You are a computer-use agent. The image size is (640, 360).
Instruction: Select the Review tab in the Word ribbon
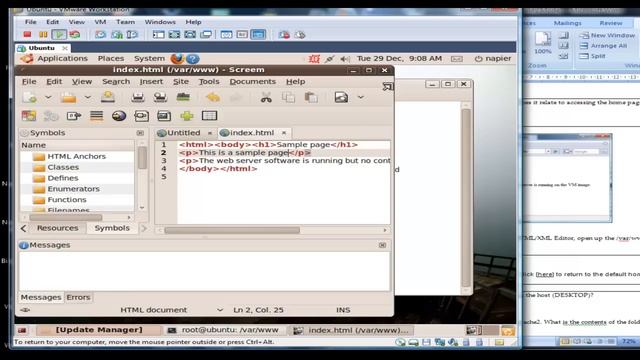[611, 23]
